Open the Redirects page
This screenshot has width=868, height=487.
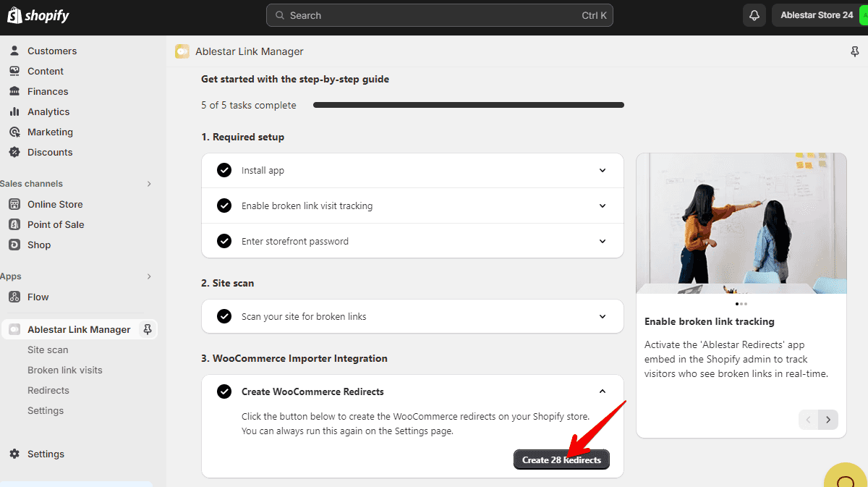(48, 390)
